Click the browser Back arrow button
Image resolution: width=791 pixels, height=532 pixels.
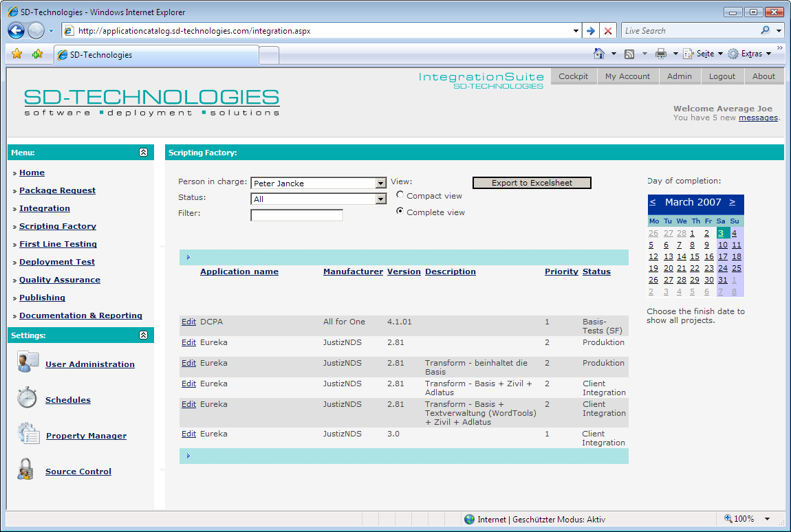point(16,31)
